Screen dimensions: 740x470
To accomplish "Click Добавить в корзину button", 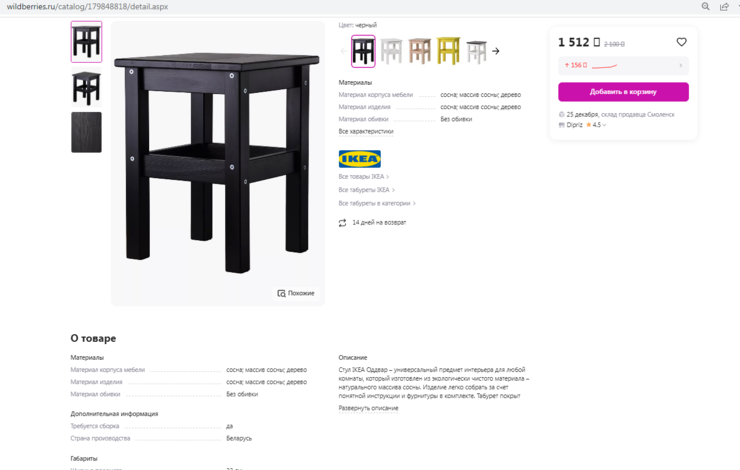I will pyautogui.click(x=623, y=92).
